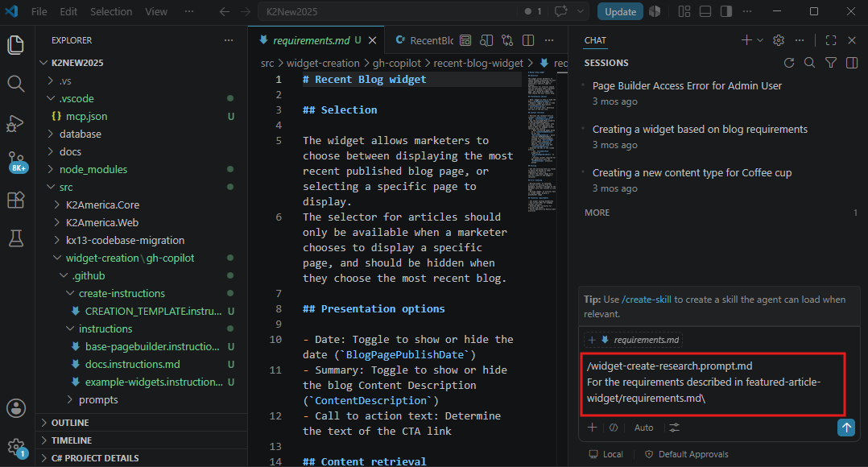
Task: Toggle the agent mode icon beside Auto
Action: 614,428
